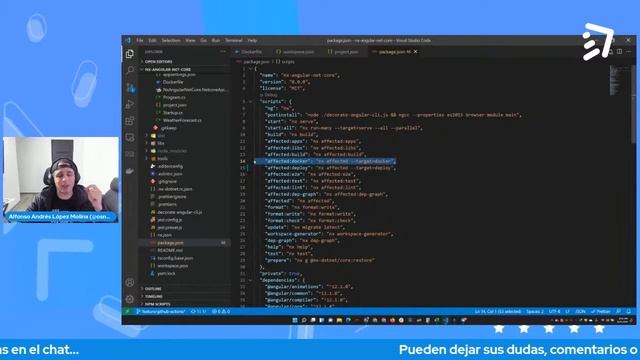The height and width of the screenshot is (360, 640).
Task: Open the Terminal menu
Action: [234, 40]
